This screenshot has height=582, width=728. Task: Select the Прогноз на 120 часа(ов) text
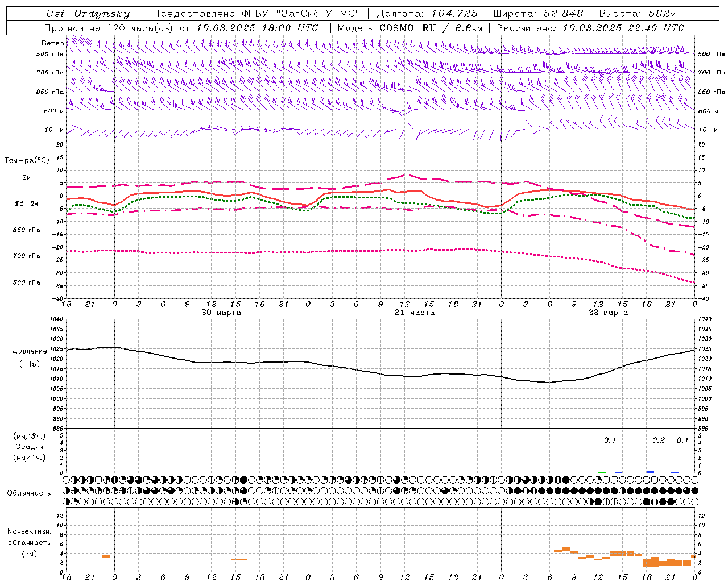pos(109,28)
